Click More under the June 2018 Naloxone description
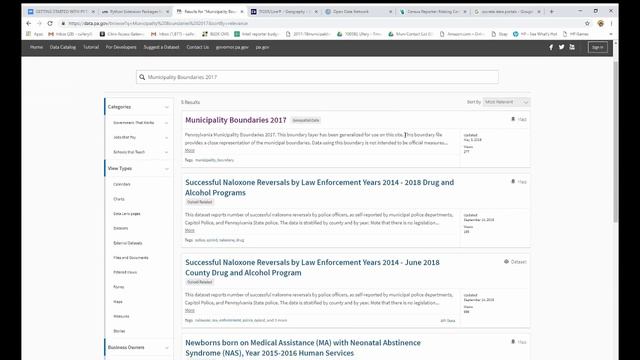640x360 pixels. click(189, 311)
